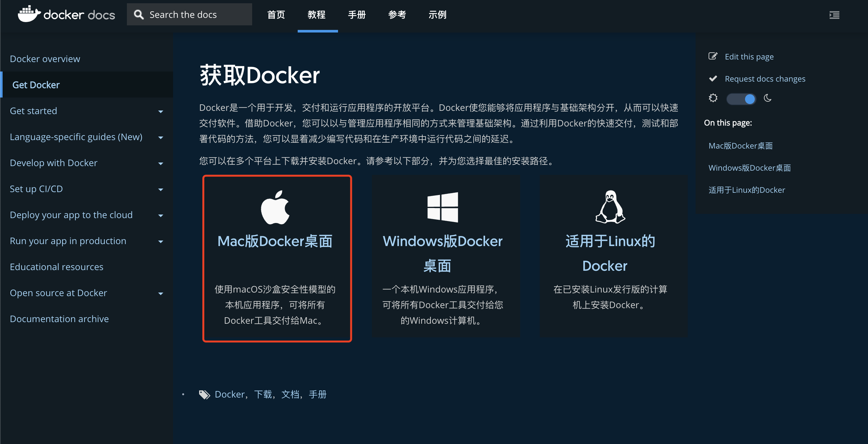
Task: Jump to Windows版Docker桌面 in page contents
Action: pyautogui.click(x=749, y=168)
